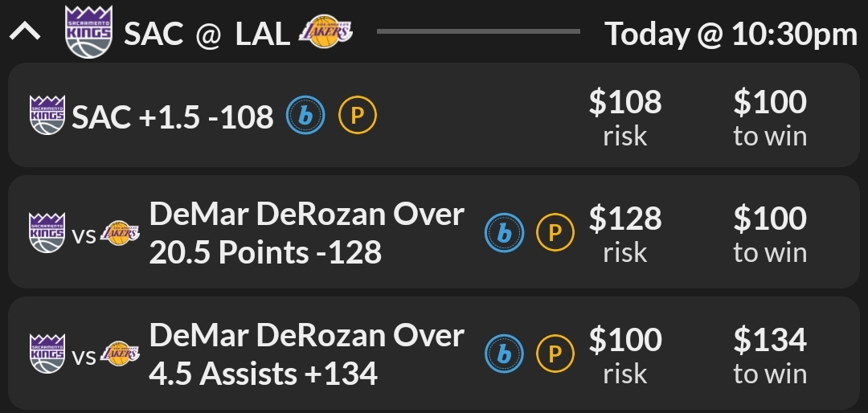868x413 pixels.
Task: Click yellow P icon on SAC +1.5 row
Action: (358, 117)
